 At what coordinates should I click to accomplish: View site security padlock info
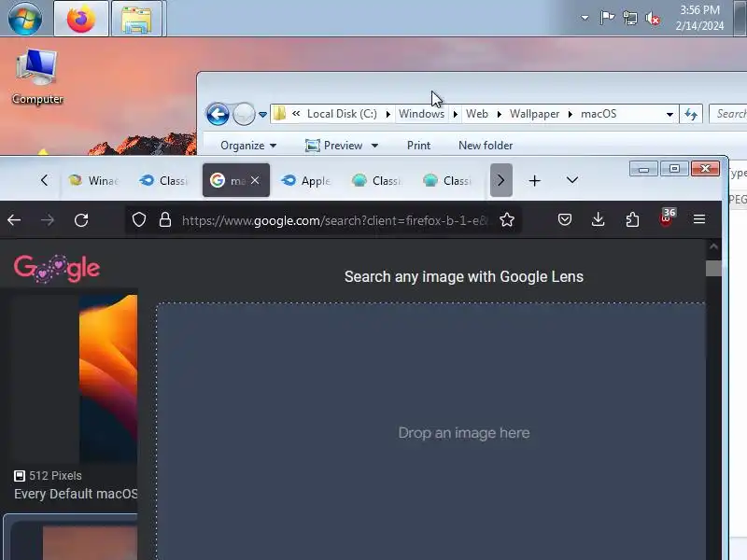[165, 220]
